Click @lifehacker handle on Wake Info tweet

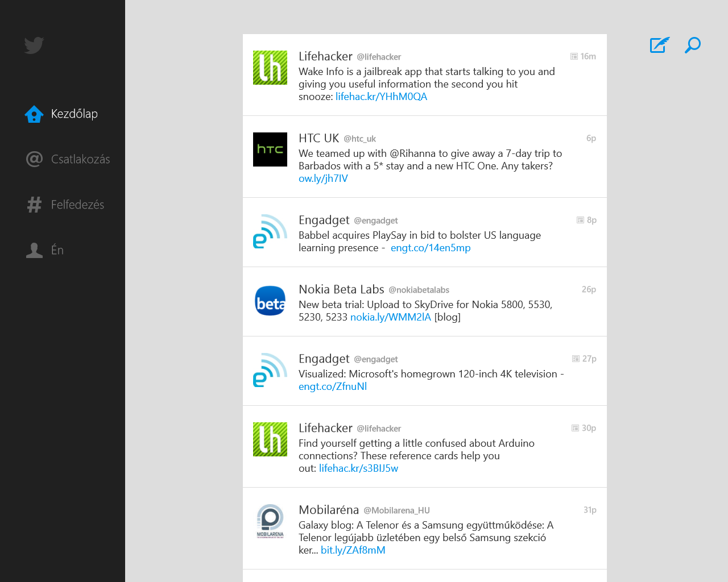pyautogui.click(x=379, y=57)
